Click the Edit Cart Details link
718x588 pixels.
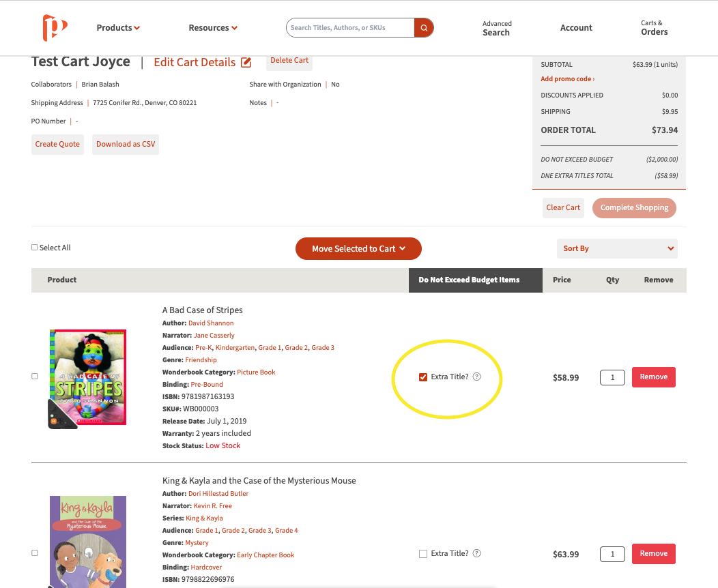(x=195, y=62)
